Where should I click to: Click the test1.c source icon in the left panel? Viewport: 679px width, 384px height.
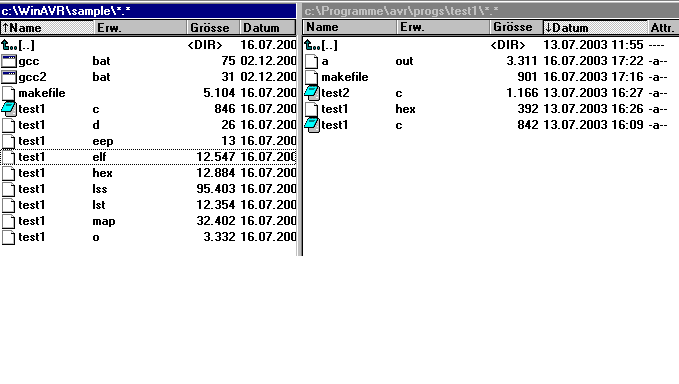coord(9,109)
